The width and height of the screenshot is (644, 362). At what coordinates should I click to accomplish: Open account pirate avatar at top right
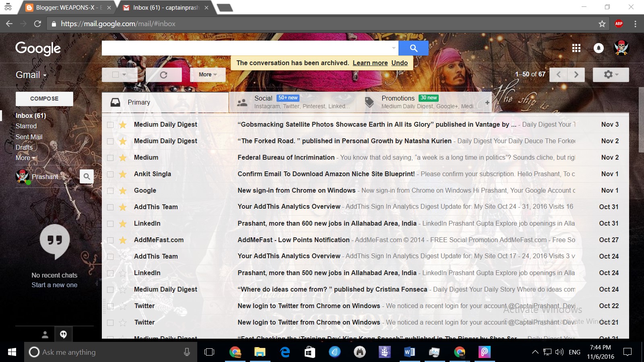pos(621,48)
